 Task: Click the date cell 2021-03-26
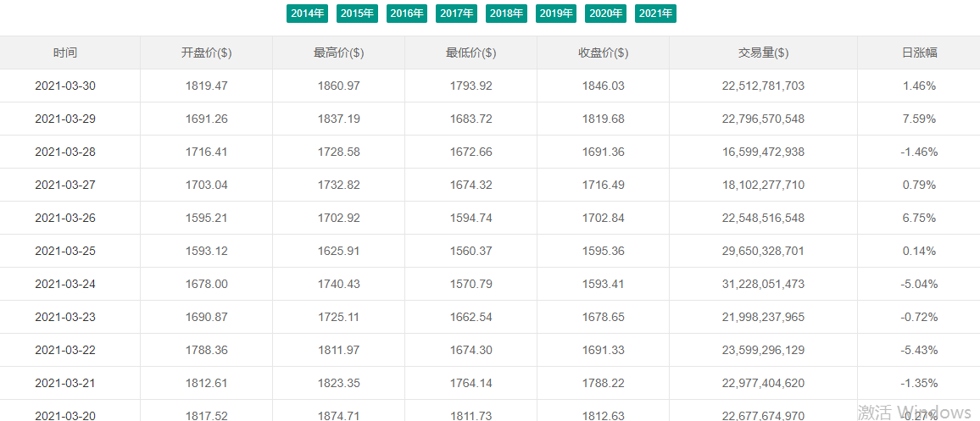[x=65, y=218]
